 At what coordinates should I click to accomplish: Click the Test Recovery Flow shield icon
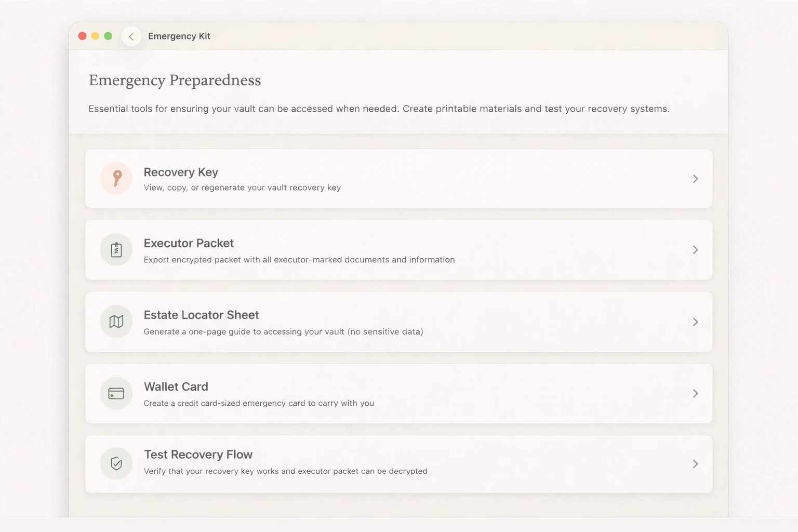[116, 463]
